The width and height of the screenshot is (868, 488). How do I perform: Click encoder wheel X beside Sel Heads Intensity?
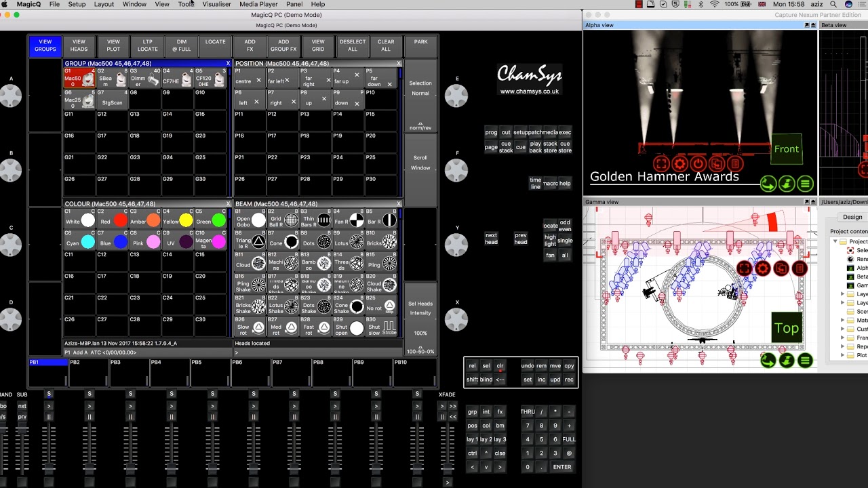pos(456,319)
